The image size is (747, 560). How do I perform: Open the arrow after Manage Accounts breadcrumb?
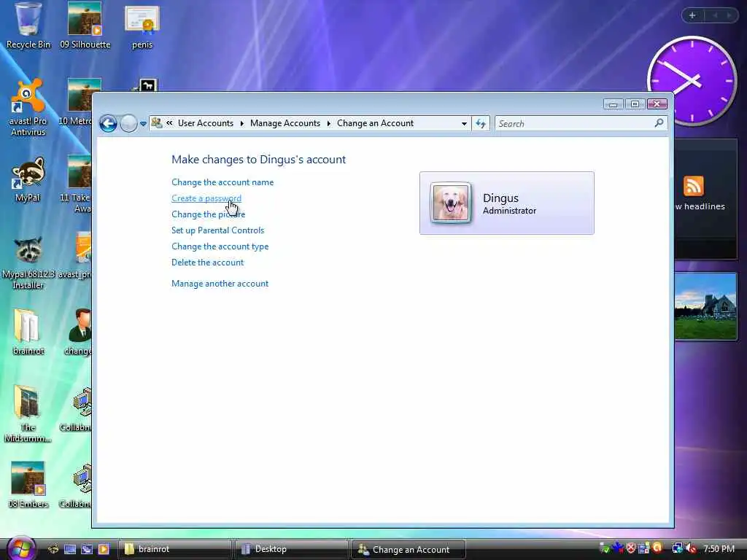(329, 124)
